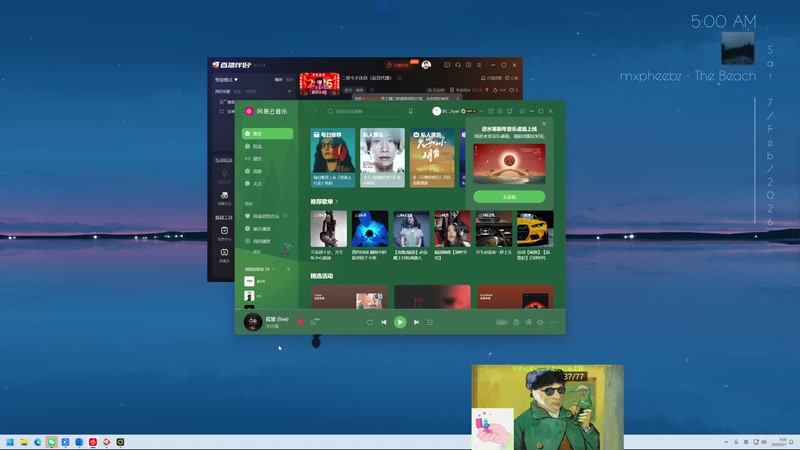Image resolution: width=800 pixels, height=450 pixels.
Task: Open the recommended playlist with steering wheel cover
Action: [493, 229]
